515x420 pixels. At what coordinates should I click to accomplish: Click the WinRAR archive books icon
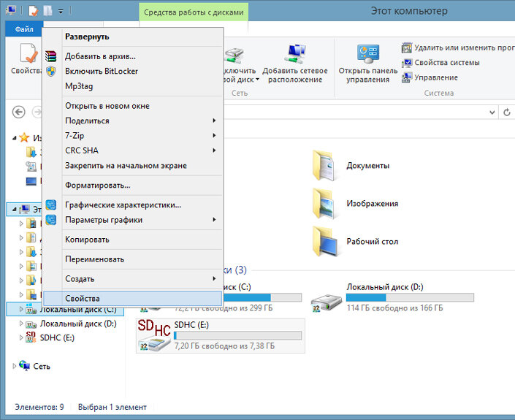51,56
